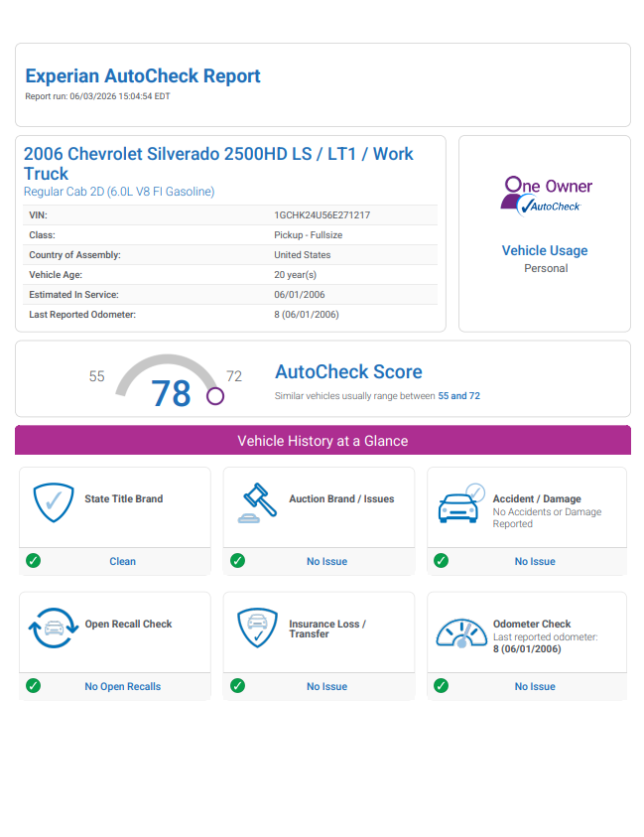Click the State Title Brand shield icon
The image size is (644, 837).
click(54, 502)
